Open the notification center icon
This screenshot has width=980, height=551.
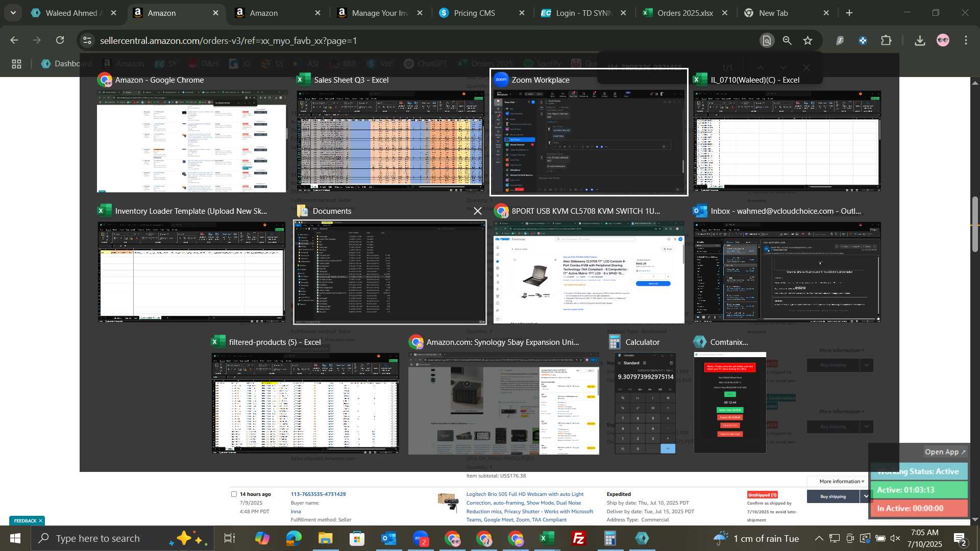[960, 538]
